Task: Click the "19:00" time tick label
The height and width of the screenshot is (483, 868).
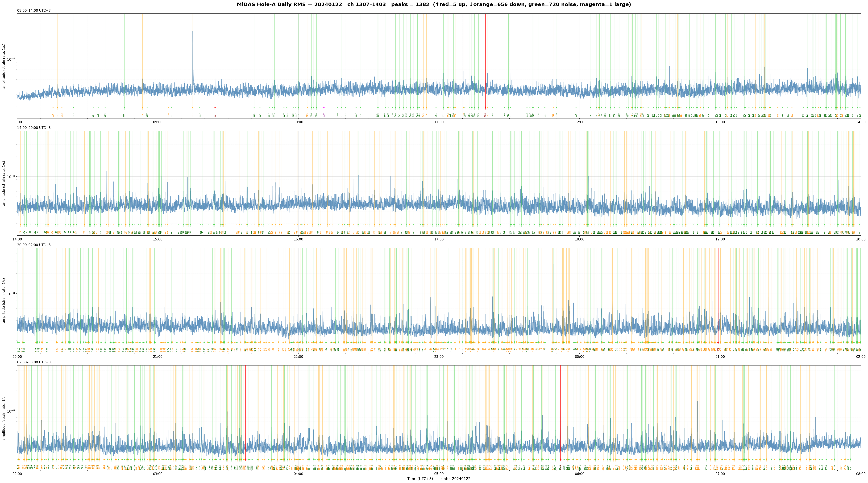Action: click(x=720, y=239)
